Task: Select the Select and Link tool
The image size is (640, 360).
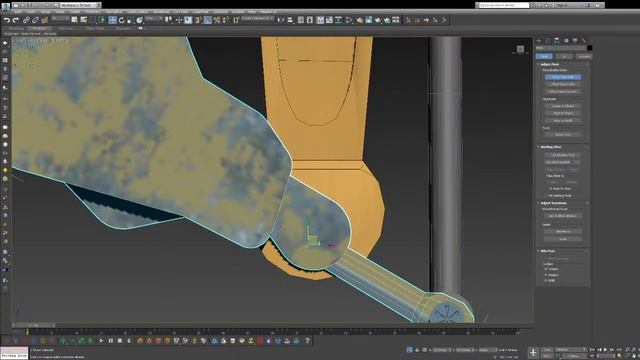Action: click(27, 20)
